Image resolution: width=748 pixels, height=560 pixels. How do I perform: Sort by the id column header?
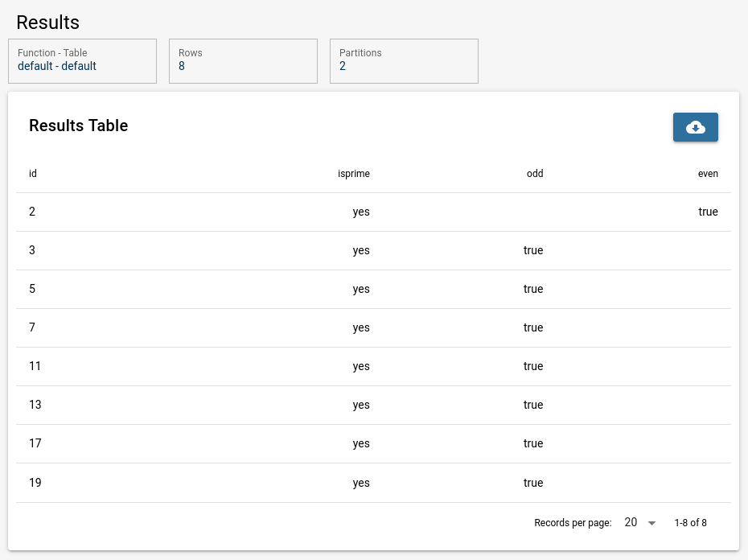(x=32, y=173)
